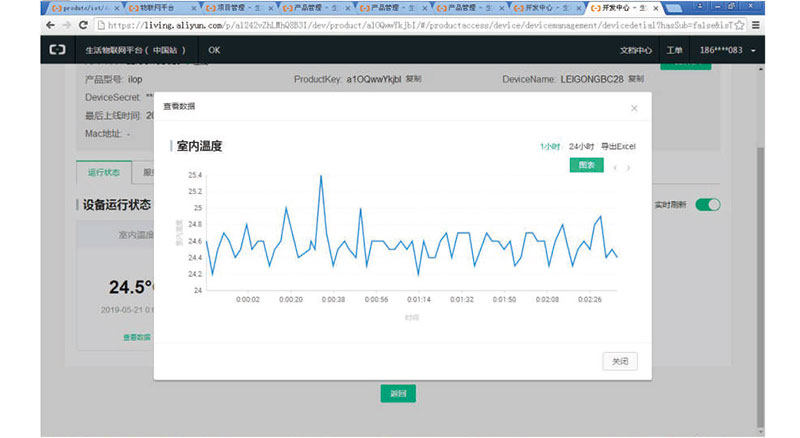
Task: Click the 查看数据 dialog title
Action: tap(179, 106)
